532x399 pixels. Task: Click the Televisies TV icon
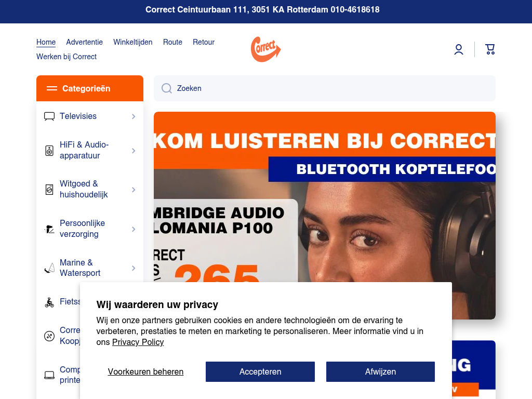coord(49,116)
